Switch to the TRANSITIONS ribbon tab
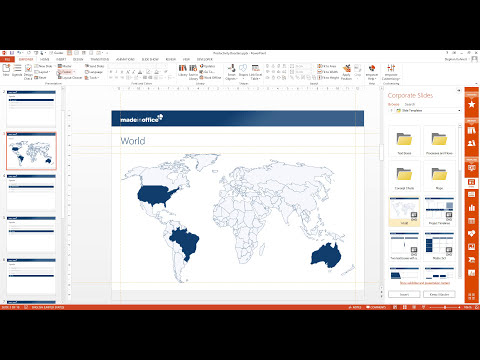480x360 pixels. (x=100, y=59)
